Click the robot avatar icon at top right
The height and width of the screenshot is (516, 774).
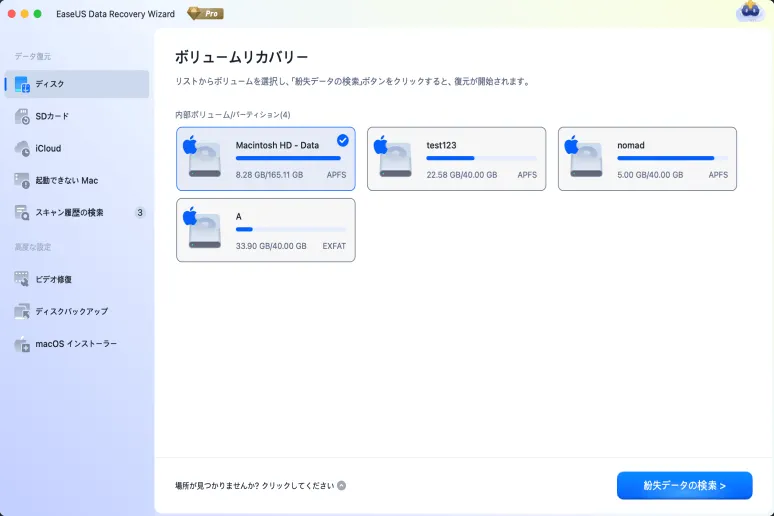(x=750, y=12)
